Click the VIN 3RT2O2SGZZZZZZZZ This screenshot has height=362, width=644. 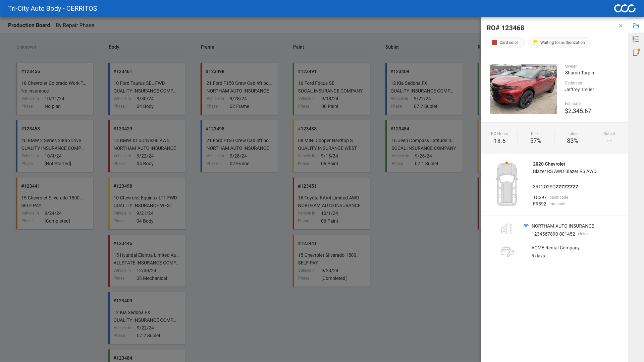pyautogui.click(x=555, y=187)
